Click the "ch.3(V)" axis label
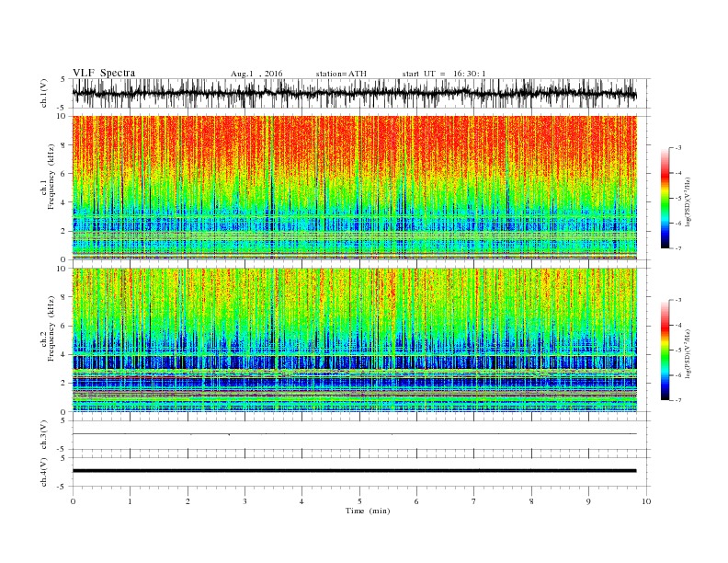The height and width of the screenshot is (563, 728). tap(44, 435)
